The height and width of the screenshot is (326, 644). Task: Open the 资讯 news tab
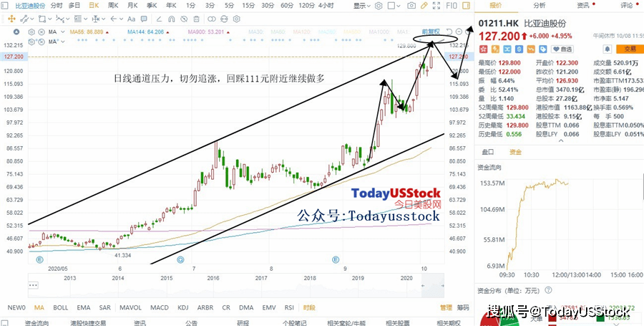tap(582, 5)
